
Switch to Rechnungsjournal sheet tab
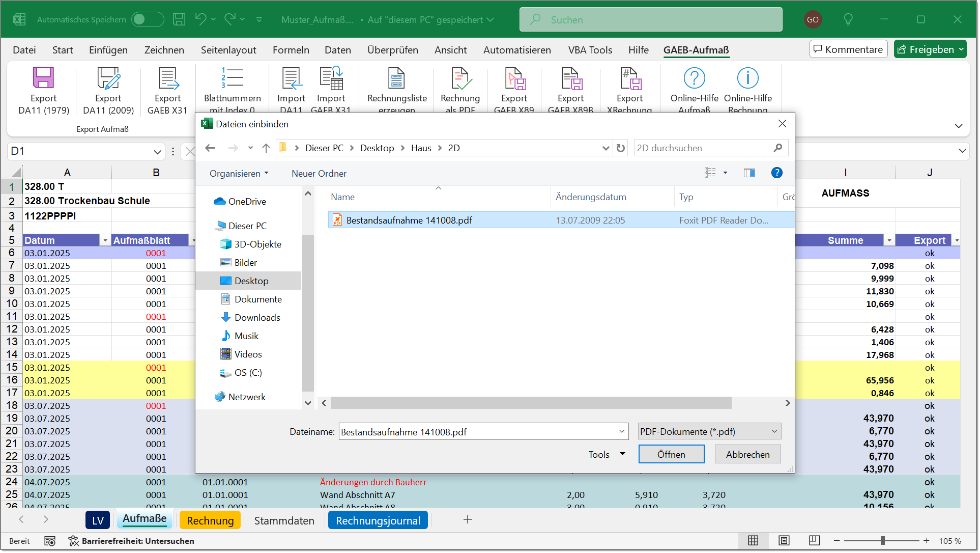pos(378,520)
